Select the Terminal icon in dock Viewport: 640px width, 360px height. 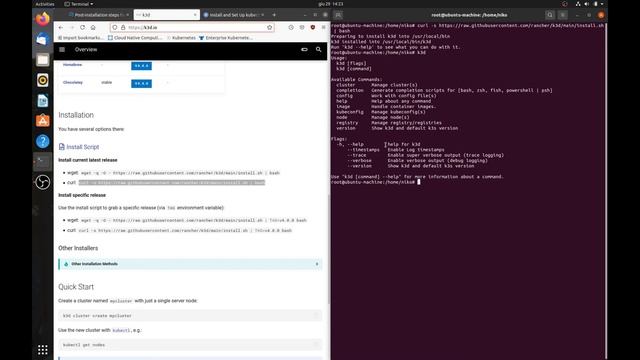click(x=42, y=162)
